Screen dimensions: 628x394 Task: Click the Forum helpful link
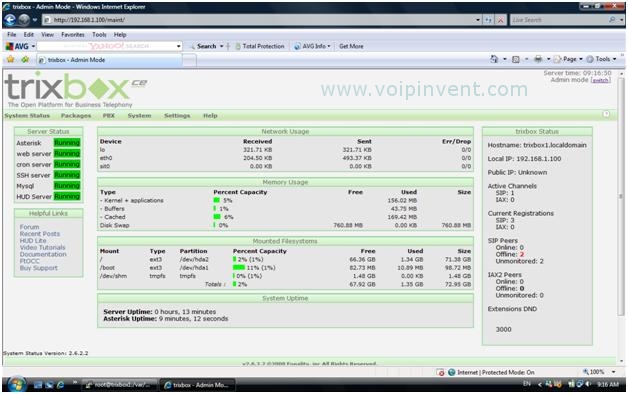(x=29, y=227)
